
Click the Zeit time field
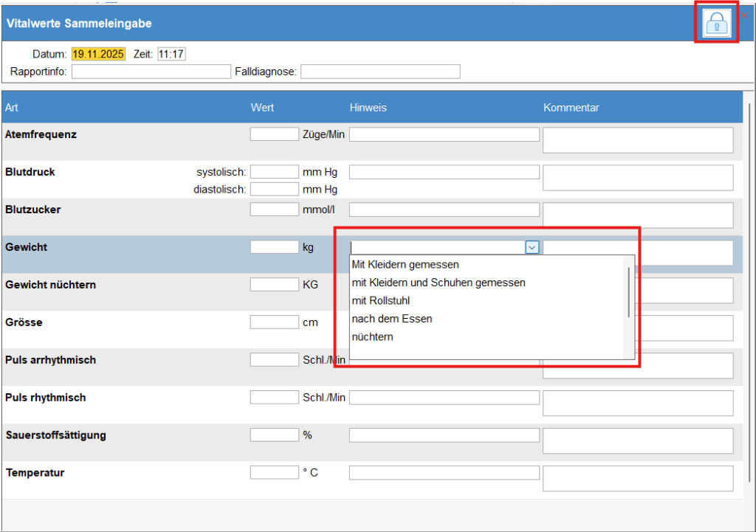[171, 54]
